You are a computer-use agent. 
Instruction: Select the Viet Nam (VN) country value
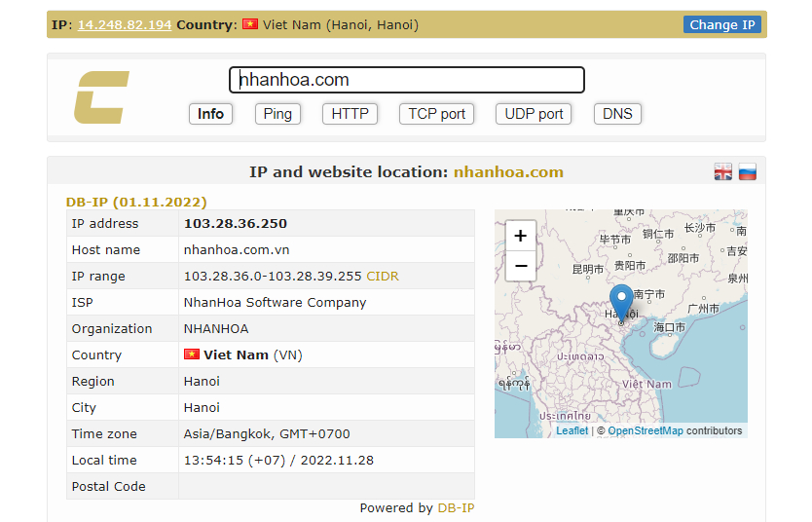click(253, 354)
